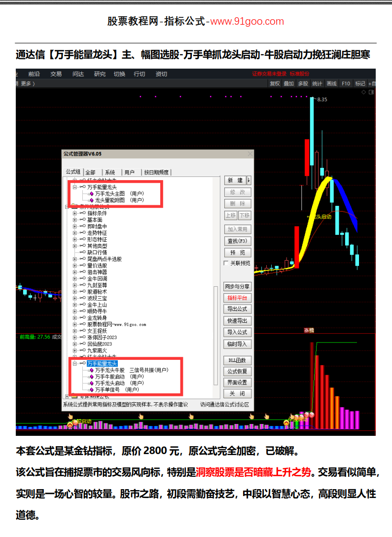Click the 统计 toolbar button
Image resolution: width=392 pixels, height=537 pixels.
[x=317, y=83]
